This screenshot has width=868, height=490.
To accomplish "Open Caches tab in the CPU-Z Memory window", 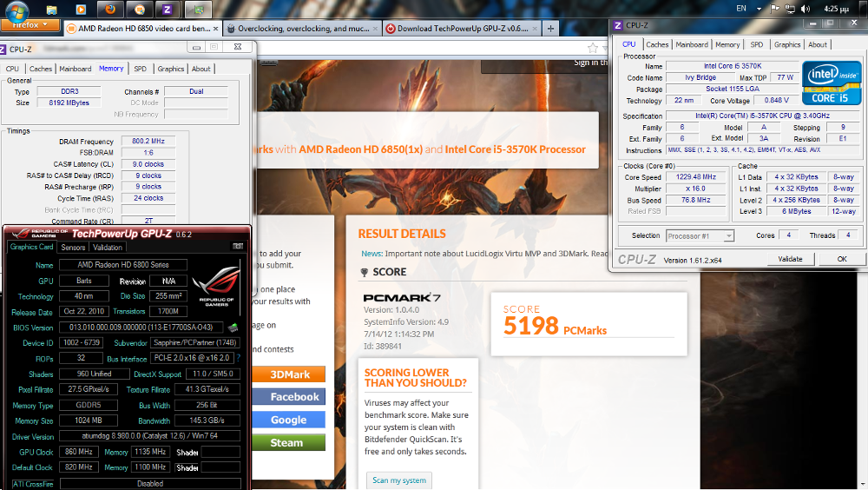I will click(x=41, y=69).
